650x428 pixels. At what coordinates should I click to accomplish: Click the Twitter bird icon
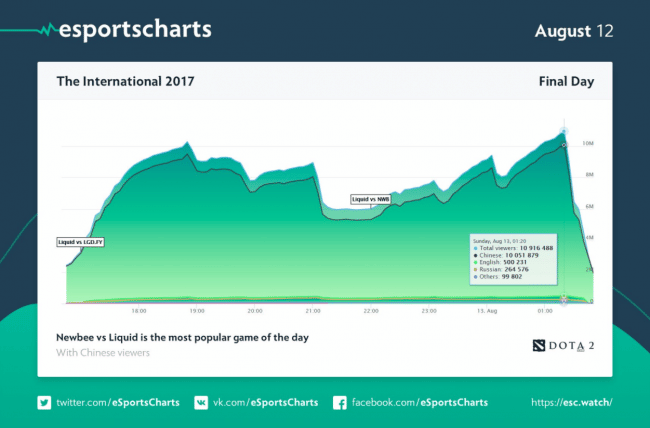click(44, 402)
